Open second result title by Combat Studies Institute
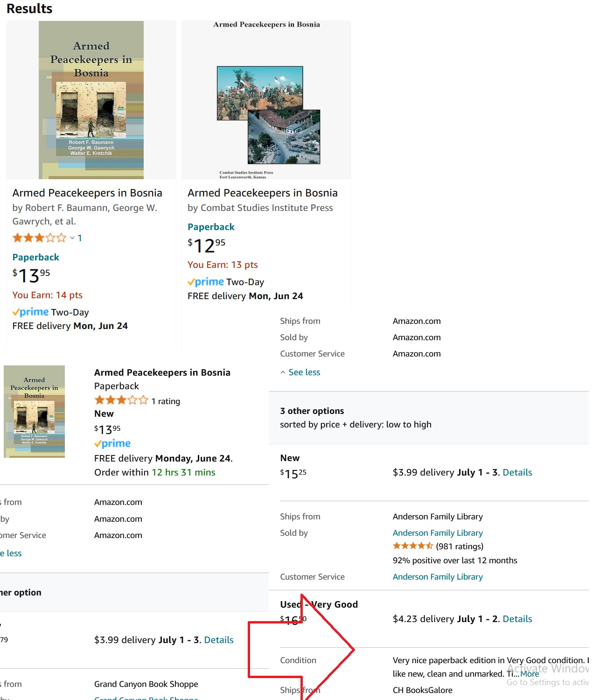593x700 pixels. coord(263,193)
